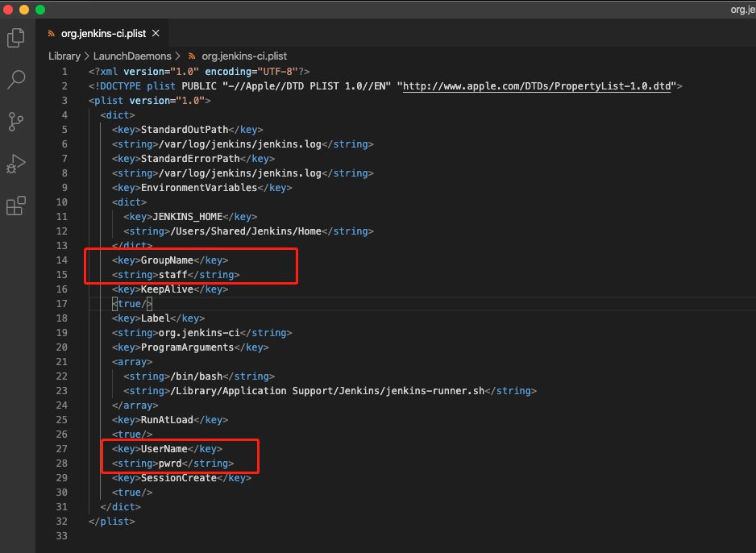756x553 pixels.
Task: Select the org.jenkins-ci.plist editor tab
Action: pos(105,34)
